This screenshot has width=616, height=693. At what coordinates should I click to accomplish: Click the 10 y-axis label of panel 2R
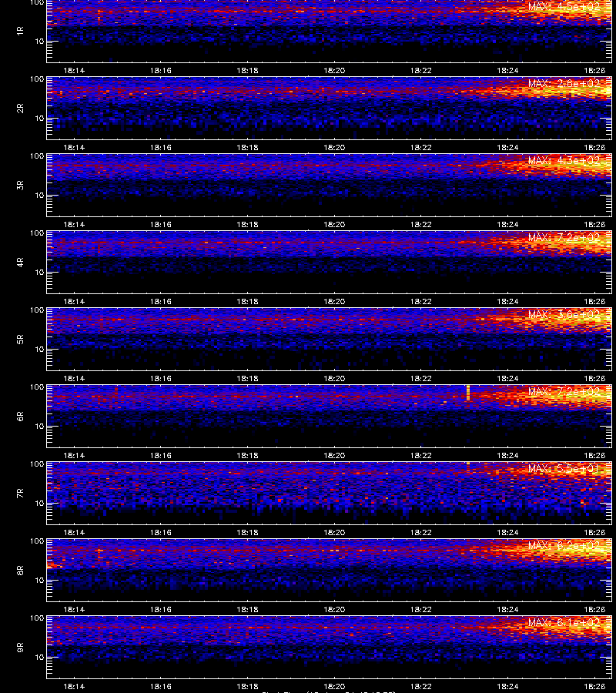pyautogui.click(x=39, y=118)
